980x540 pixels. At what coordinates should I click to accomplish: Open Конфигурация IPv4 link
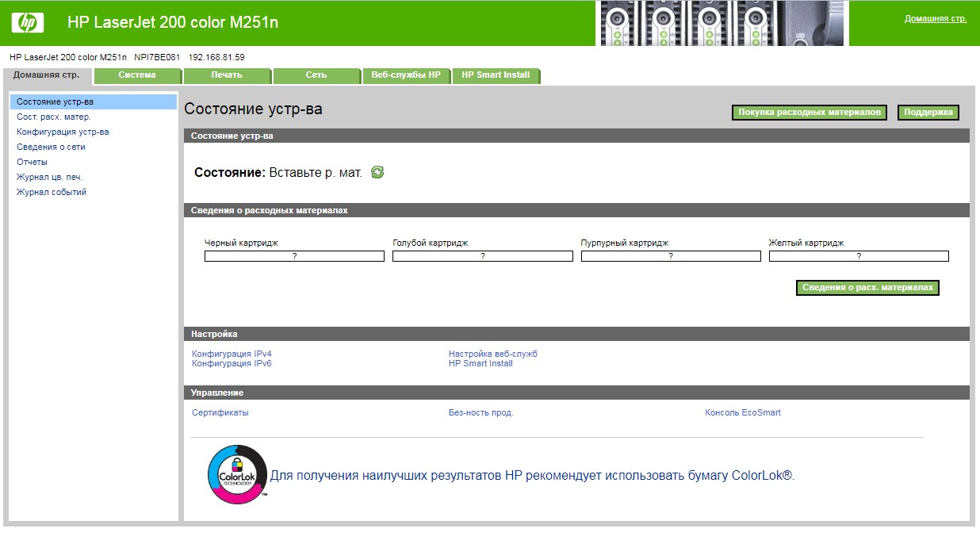click(x=232, y=354)
